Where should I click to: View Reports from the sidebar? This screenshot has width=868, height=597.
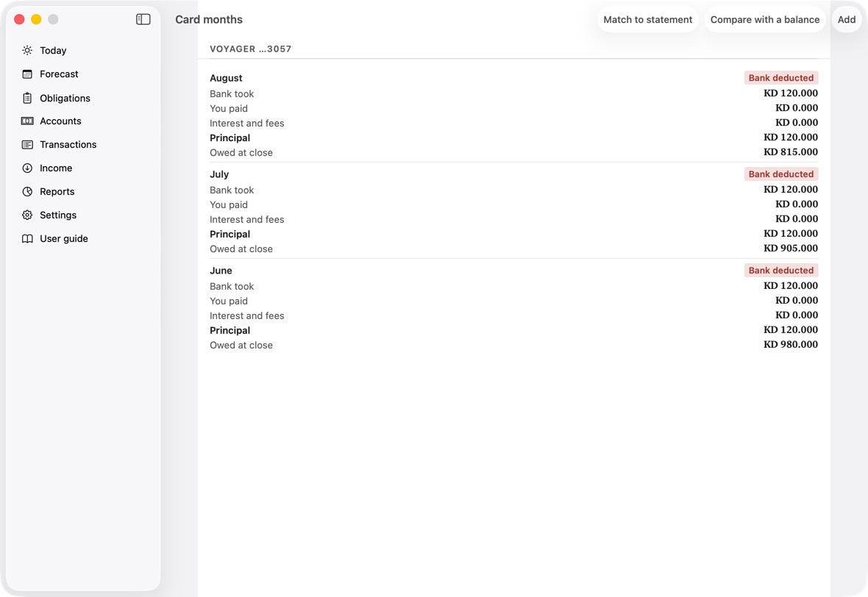coord(83,191)
